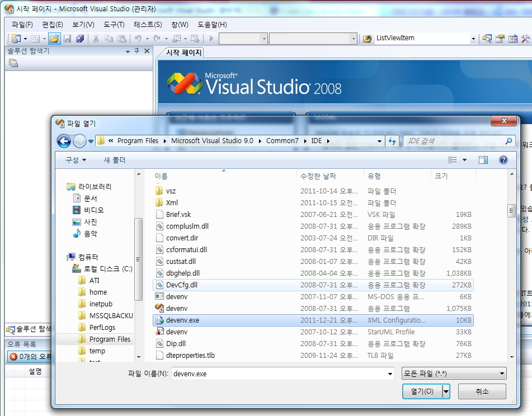Click the Cut scissors toolbar icon
This screenshot has width=532, height=416.
coord(96,39)
